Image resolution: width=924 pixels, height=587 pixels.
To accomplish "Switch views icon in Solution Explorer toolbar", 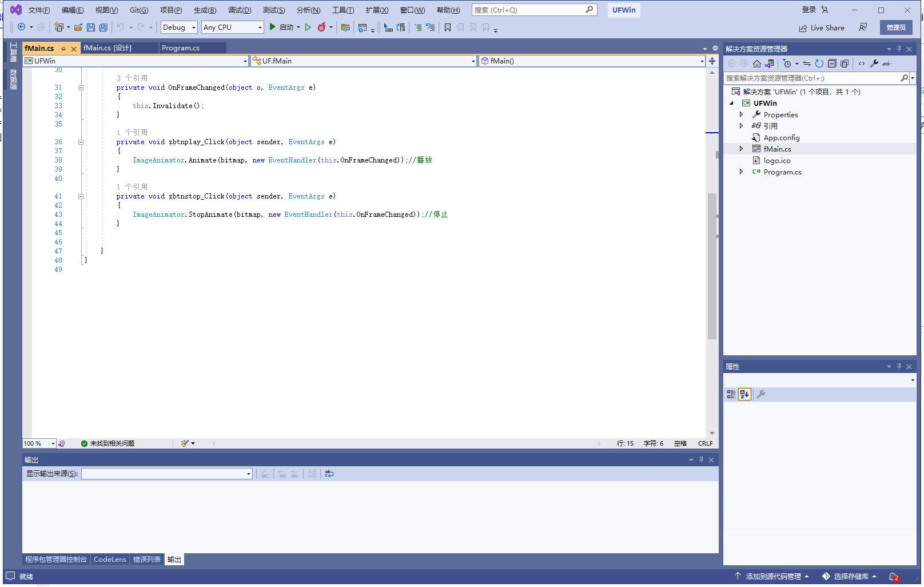I will (770, 64).
